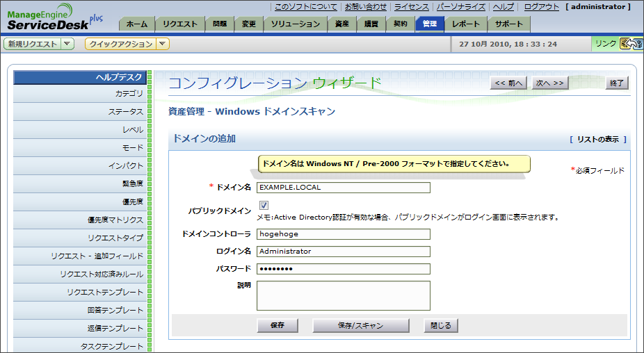Open the 購買 tab
Viewport: 644px width, 353px height.
pyautogui.click(x=371, y=24)
